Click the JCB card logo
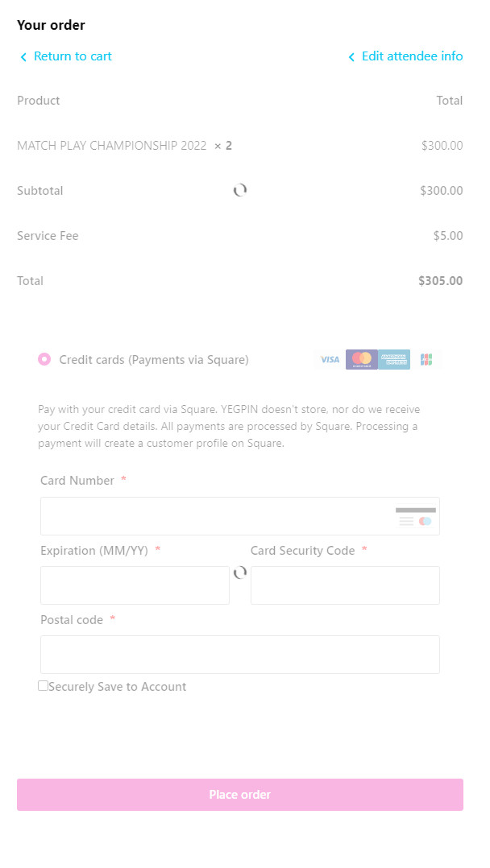The image size is (490, 868). [426, 359]
